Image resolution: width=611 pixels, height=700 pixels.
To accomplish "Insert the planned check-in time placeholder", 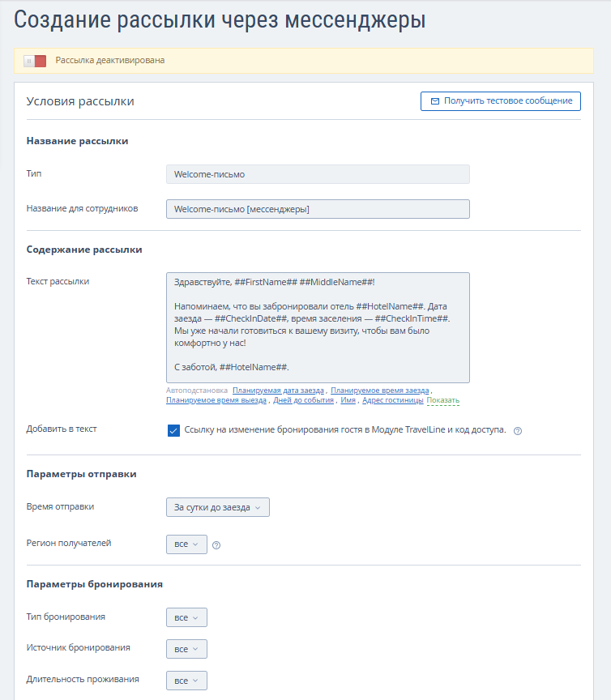I will (380, 391).
